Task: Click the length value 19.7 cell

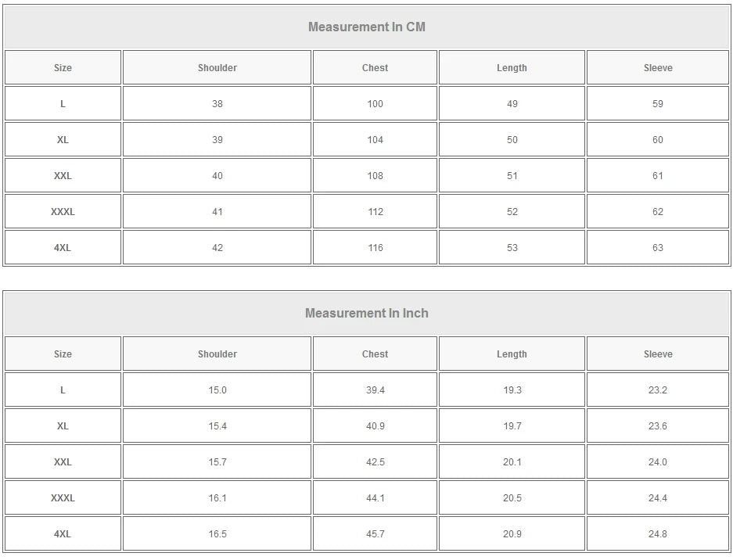Action: pos(512,426)
